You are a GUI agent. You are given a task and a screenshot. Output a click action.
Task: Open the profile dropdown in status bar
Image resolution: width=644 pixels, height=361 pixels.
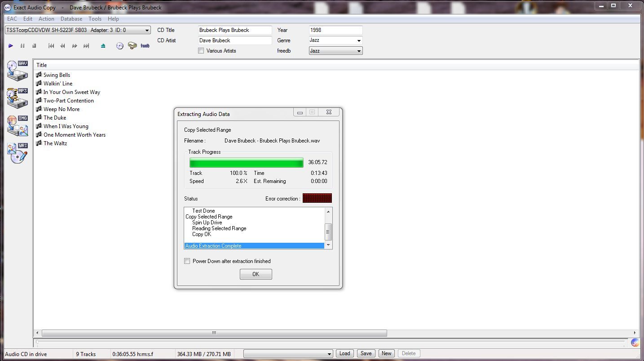[x=288, y=354]
